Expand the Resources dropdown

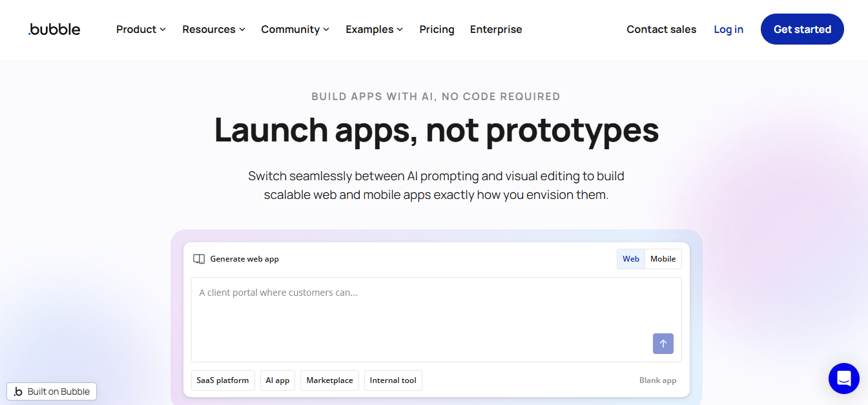pyautogui.click(x=213, y=29)
